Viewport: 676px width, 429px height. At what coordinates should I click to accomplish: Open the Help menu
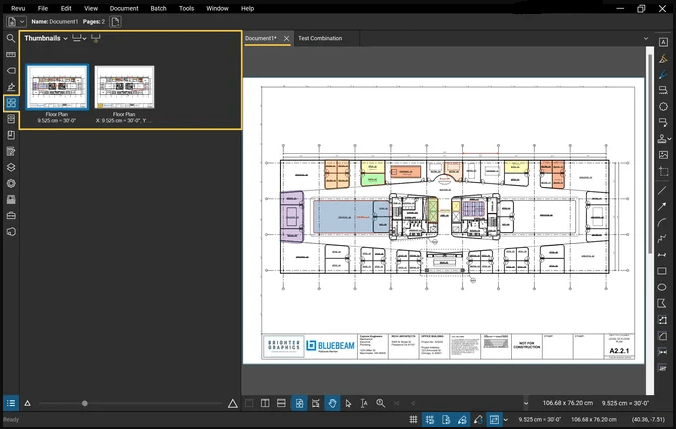click(247, 8)
